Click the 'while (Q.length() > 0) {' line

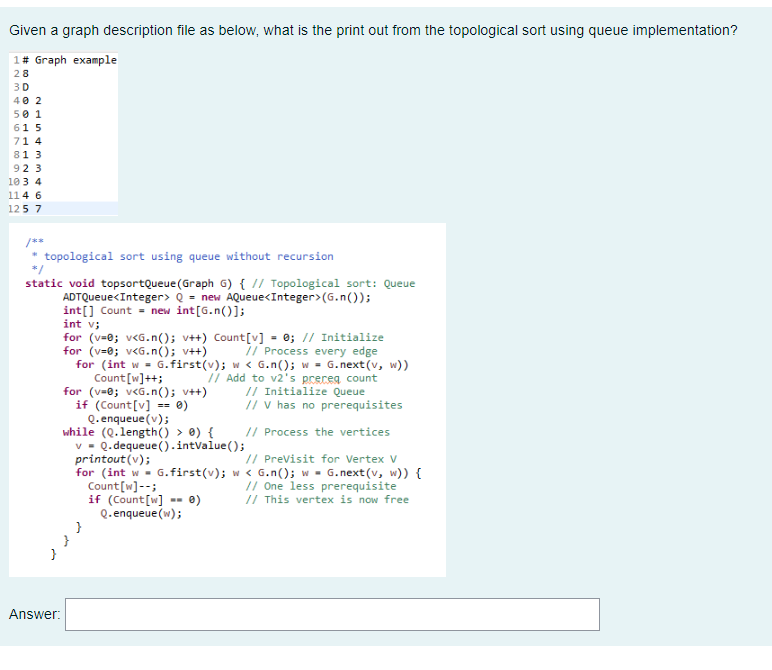(138, 432)
